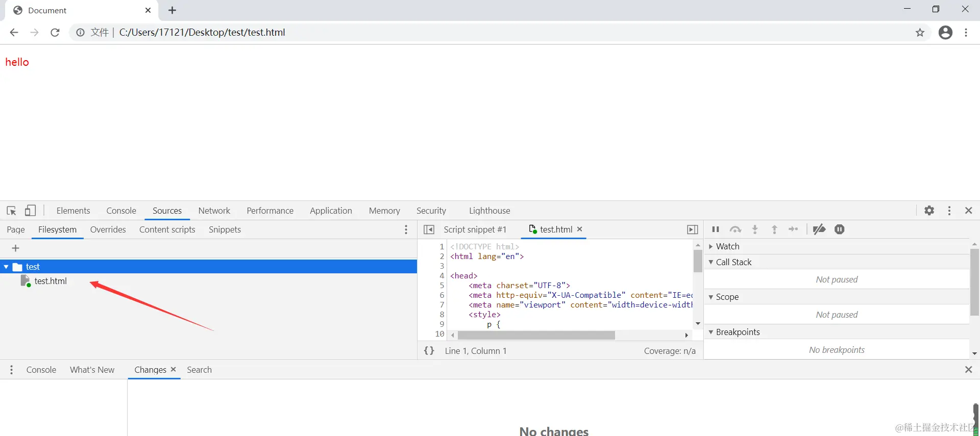Click line number 5 in gutter

(x=442, y=286)
